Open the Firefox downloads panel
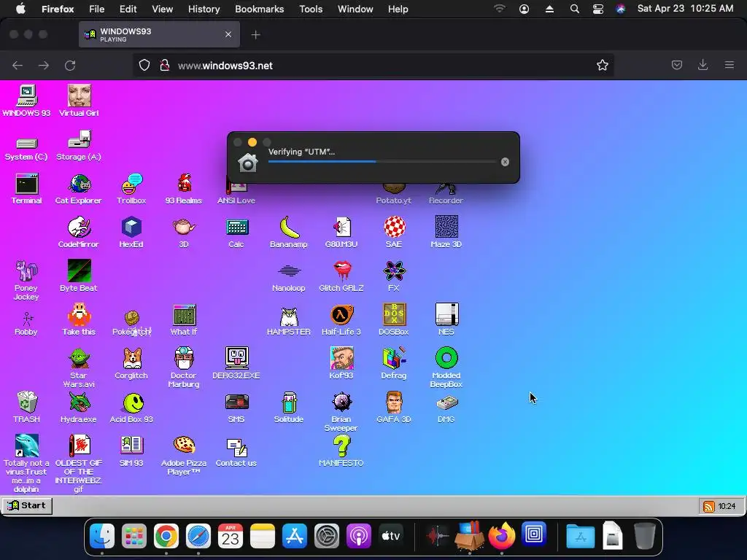The width and height of the screenshot is (747, 560). coord(703,65)
